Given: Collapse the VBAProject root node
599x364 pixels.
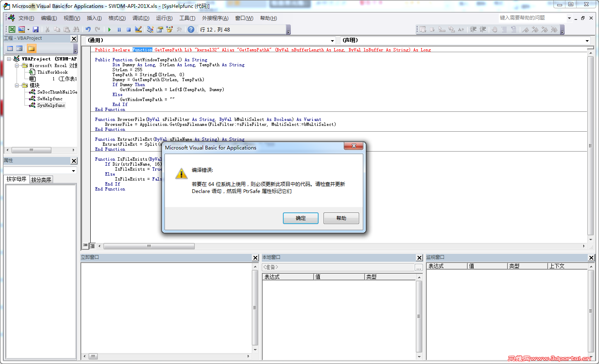Looking at the screenshot, I should click(9, 59).
